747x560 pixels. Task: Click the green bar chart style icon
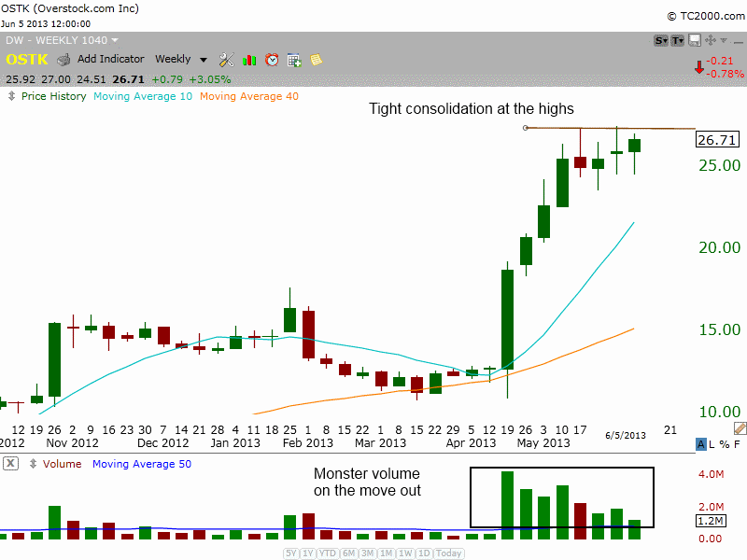[249, 60]
